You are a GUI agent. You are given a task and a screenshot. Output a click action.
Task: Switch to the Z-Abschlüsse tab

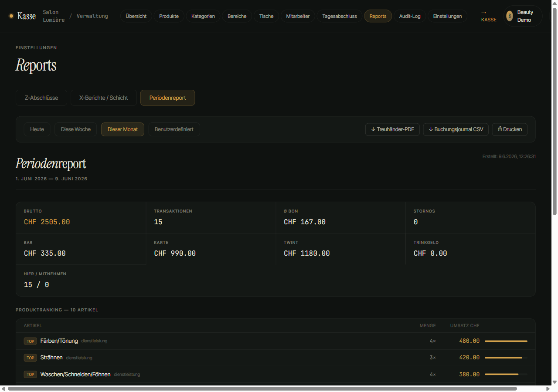[41, 98]
